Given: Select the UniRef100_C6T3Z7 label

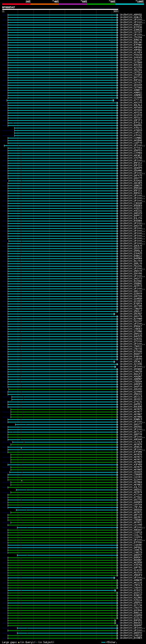Looking at the screenshot, I should click(131, 32).
